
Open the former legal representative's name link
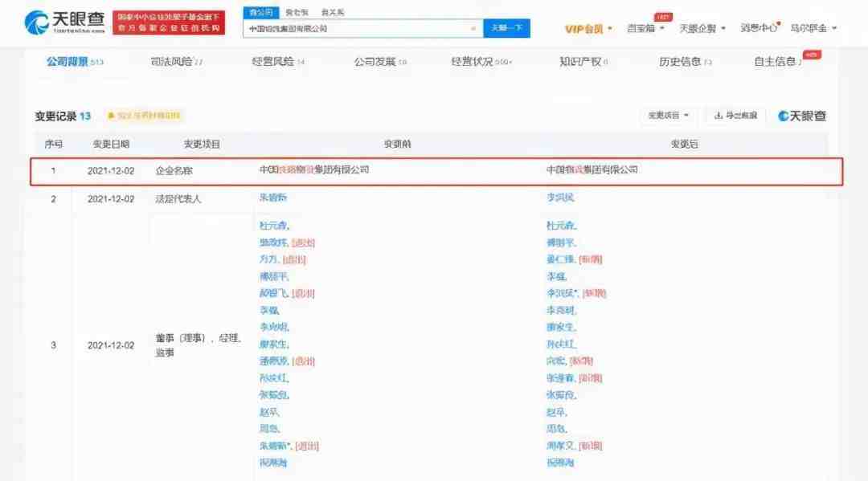pos(273,198)
